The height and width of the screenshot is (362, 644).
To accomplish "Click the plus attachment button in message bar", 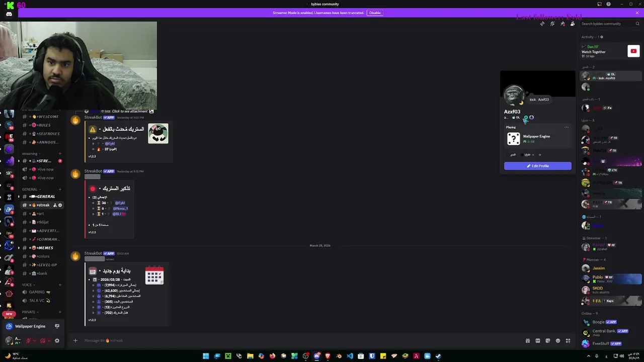I will (75, 340).
